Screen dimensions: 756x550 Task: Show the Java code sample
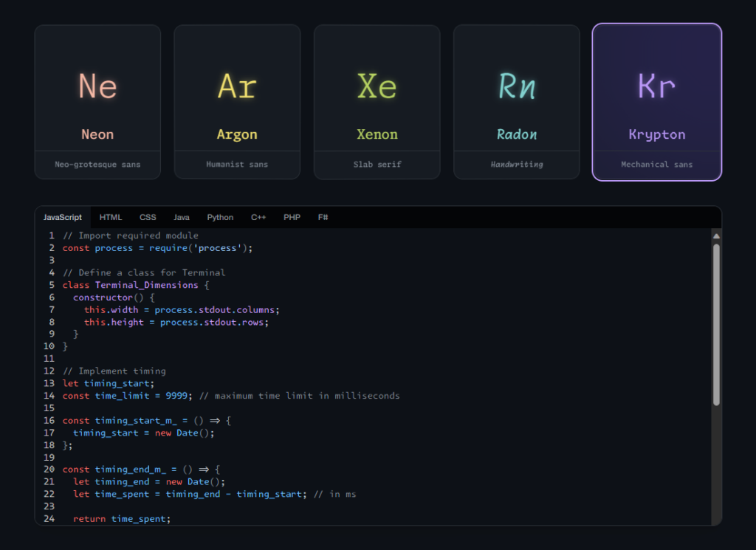(182, 217)
